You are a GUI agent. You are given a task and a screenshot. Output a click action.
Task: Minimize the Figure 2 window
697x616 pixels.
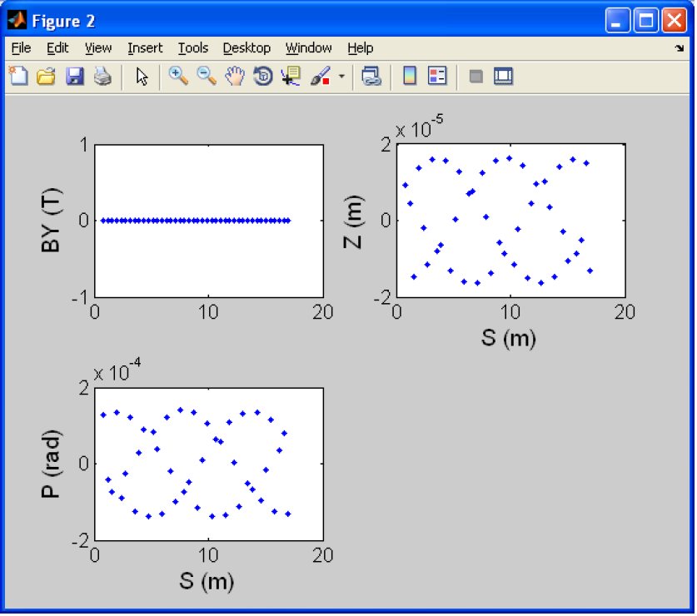(x=617, y=21)
